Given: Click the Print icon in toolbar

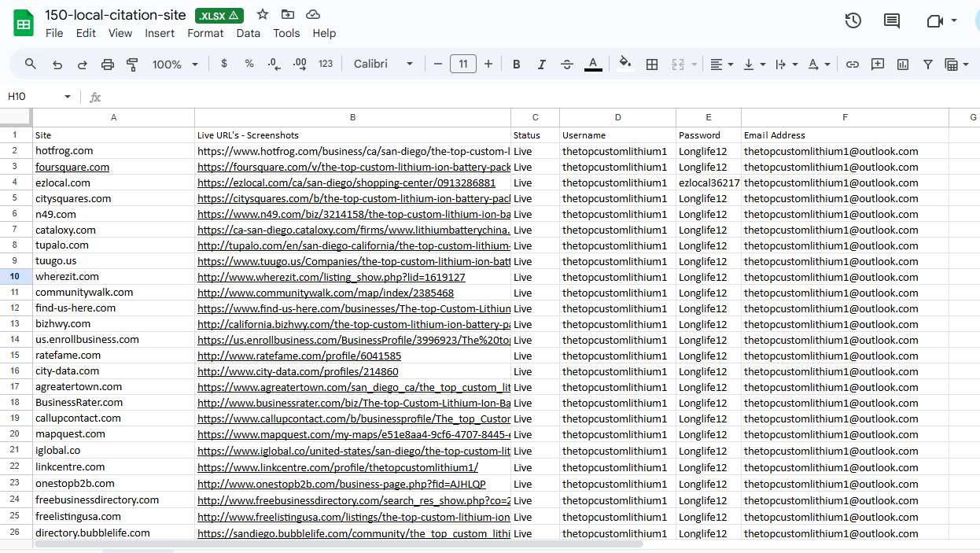Looking at the screenshot, I should [108, 65].
